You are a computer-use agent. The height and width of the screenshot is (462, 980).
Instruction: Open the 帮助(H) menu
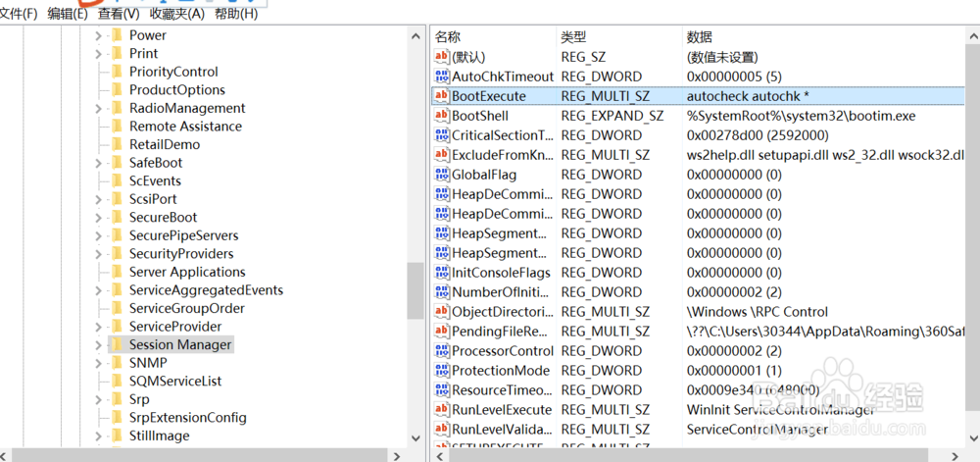[236, 13]
